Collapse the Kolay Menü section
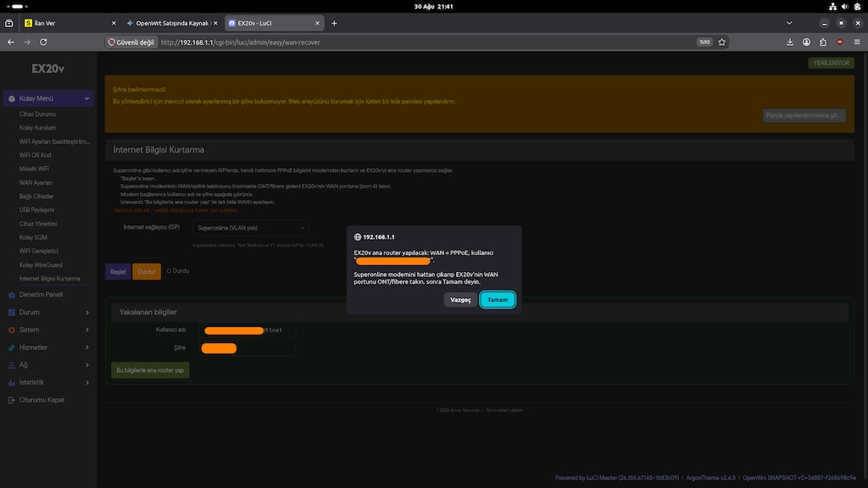The height and width of the screenshot is (488, 868). point(87,98)
